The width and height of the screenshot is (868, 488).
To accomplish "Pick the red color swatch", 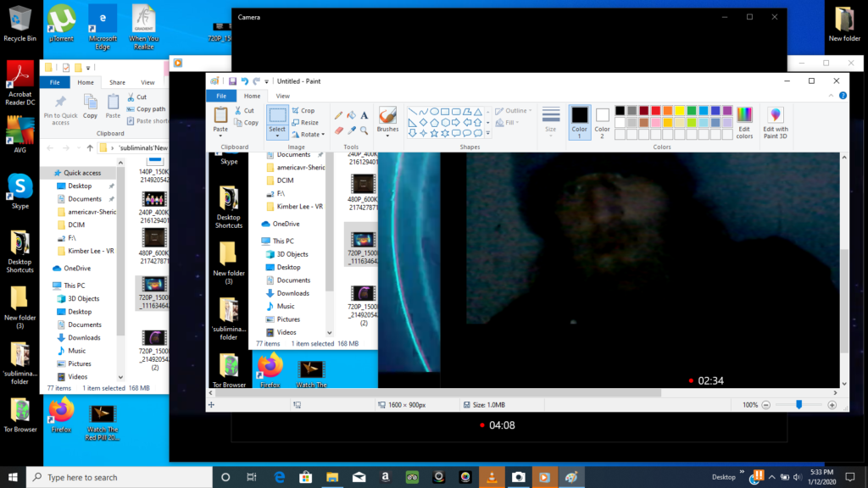I will 655,111.
